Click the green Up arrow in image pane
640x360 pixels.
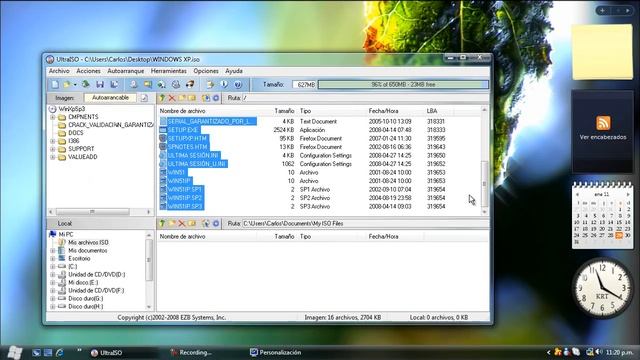click(162, 98)
